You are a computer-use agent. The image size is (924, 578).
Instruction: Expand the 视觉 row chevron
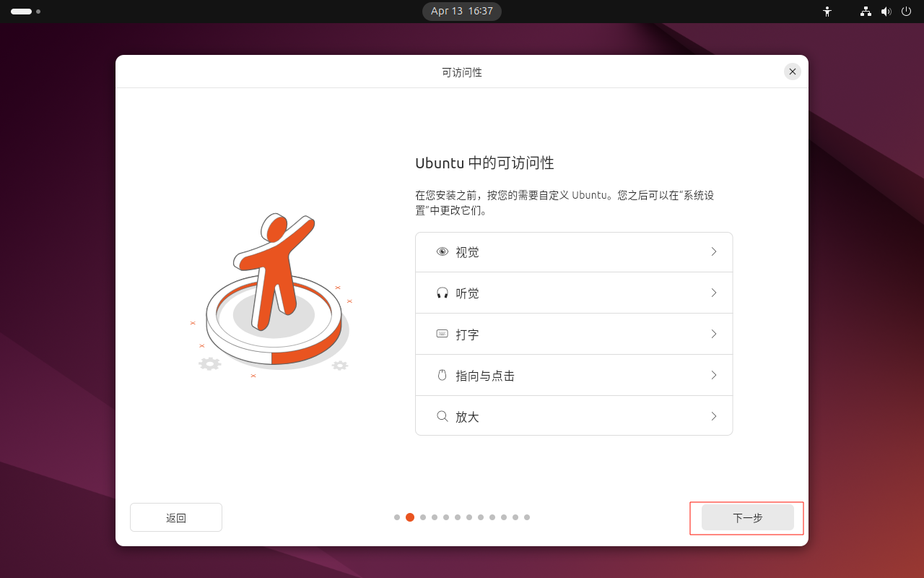[x=714, y=251]
